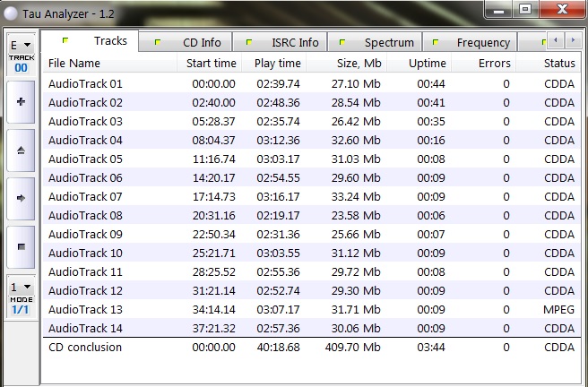The image size is (588, 387).
Task: Click the Tau Analyzer title bar icon
Action: coord(12,11)
